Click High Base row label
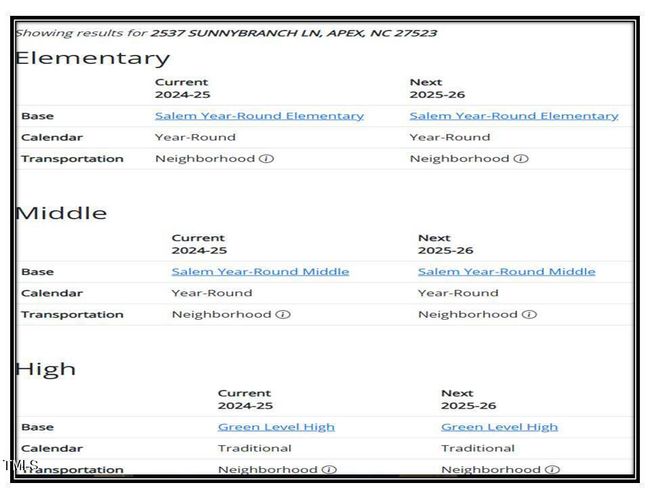This screenshot has width=650, height=488. point(37,427)
